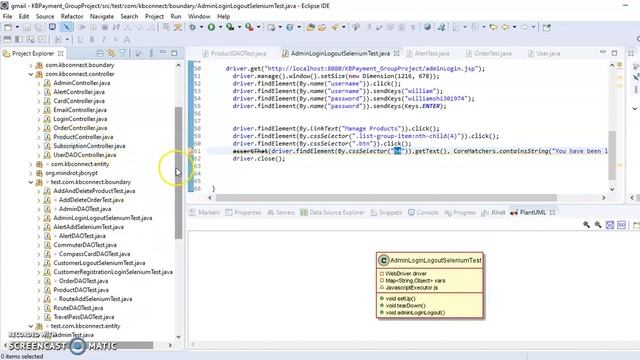Click the Search flashlight toolbar icon
This screenshot has height=360, width=640.
[334, 27]
